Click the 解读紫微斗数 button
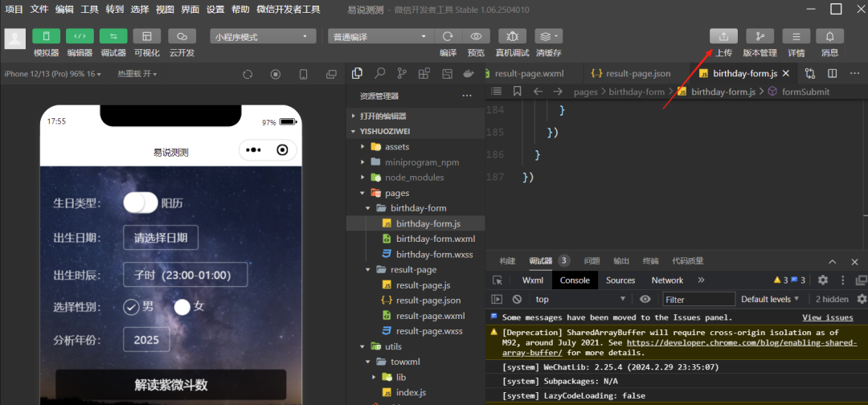The height and width of the screenshot is (405, 868). pyautogui.click(x=171, y=385)
